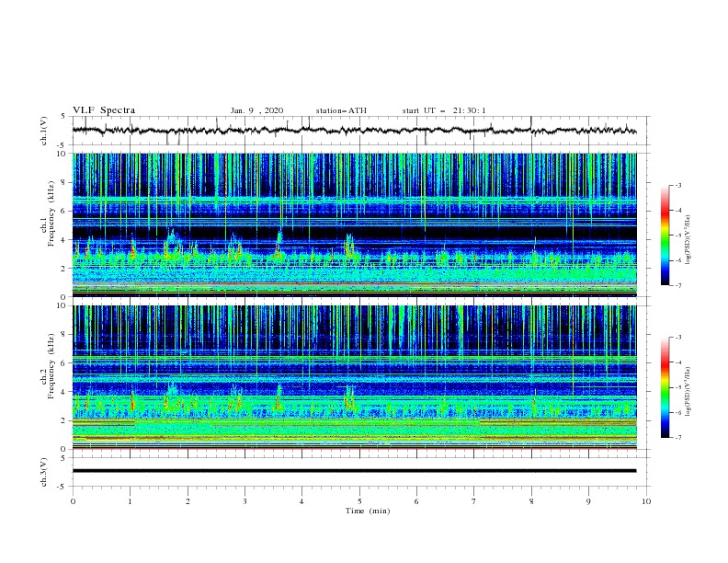728x563 pixels.
Task: Click the date 'Jan. 9 , 2020'
Action: (256, 110)
